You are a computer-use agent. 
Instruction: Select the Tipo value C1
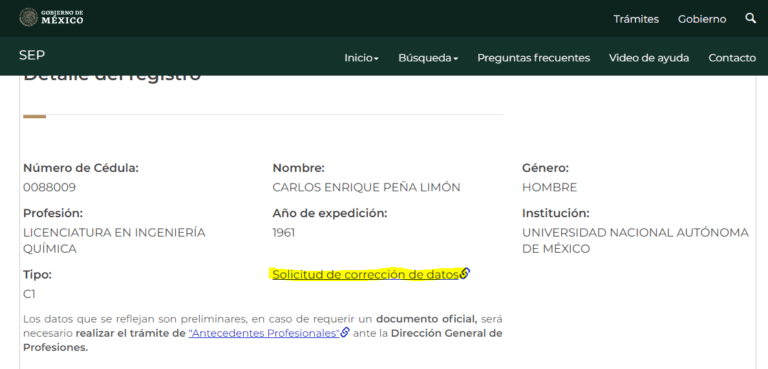click(29, 295)
